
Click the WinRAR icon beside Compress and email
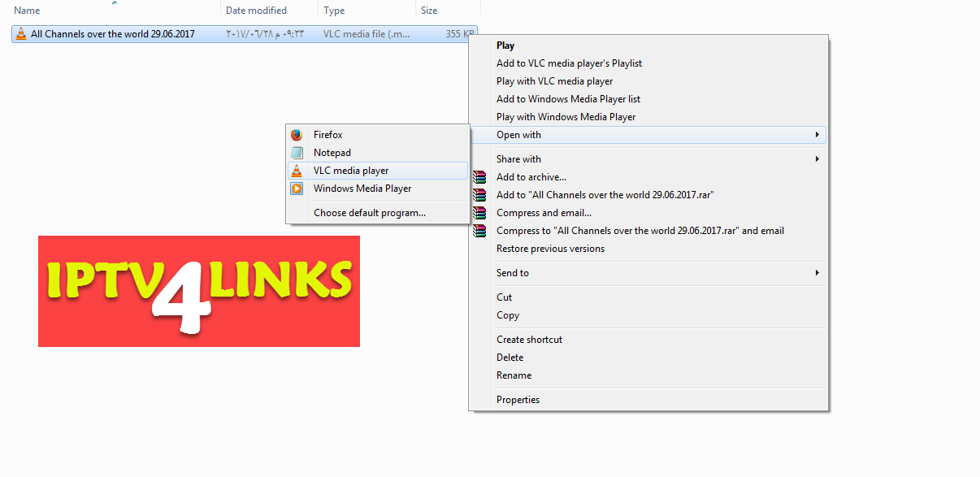479,212
